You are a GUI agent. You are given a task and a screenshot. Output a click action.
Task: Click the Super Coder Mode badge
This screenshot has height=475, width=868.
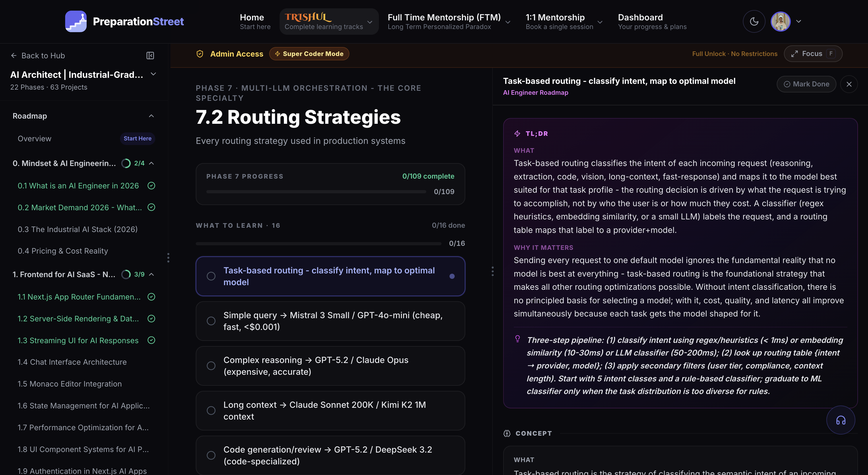[309, 54]
